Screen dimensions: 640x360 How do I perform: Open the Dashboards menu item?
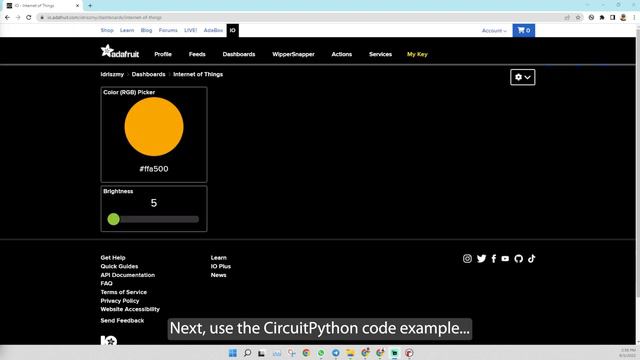(239, 54)
